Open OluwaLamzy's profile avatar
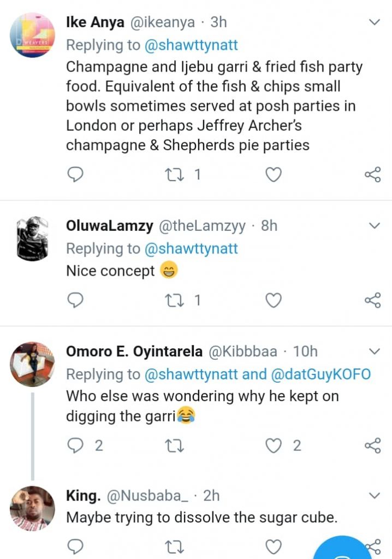Image resolution: width=392 pixels, height=559 pixels. tap(33, 238)
